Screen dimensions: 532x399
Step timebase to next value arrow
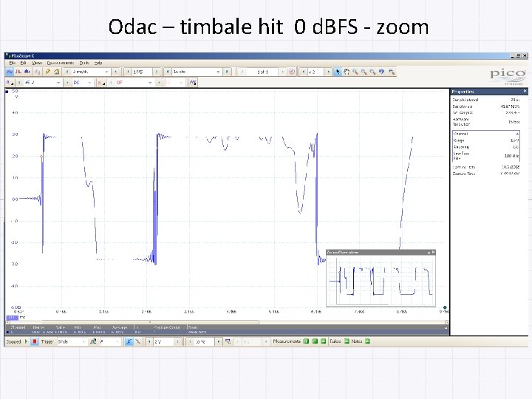click(x=116, y=72)
